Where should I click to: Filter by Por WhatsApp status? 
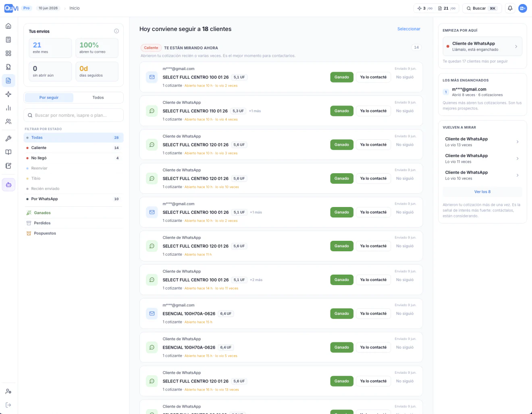pos(73,199)
